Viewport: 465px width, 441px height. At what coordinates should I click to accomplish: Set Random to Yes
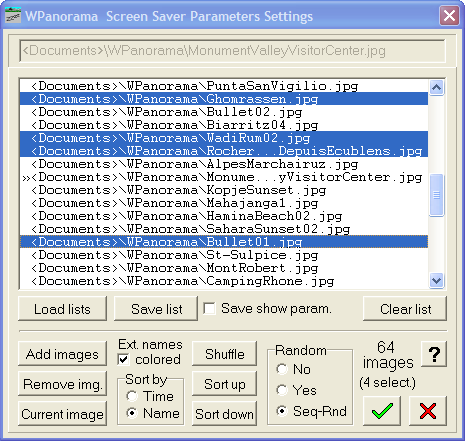(x=282, y=390)
